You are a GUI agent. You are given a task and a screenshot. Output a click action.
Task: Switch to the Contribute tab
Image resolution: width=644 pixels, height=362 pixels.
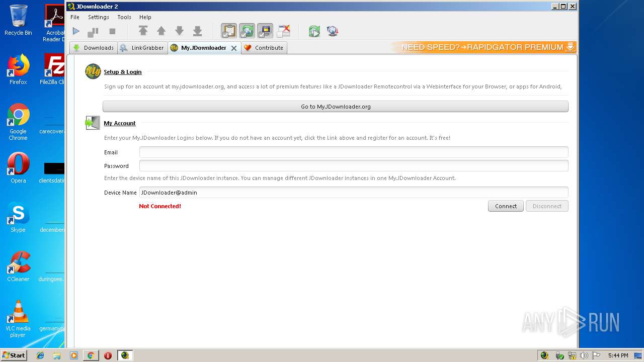(x=264, y=48)
